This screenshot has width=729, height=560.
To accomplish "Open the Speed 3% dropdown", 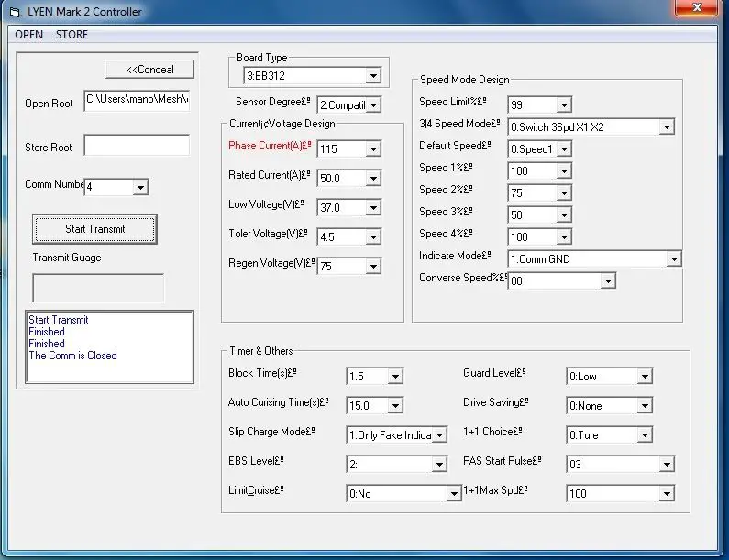I will pyautogui.click(x=564, y=214).
